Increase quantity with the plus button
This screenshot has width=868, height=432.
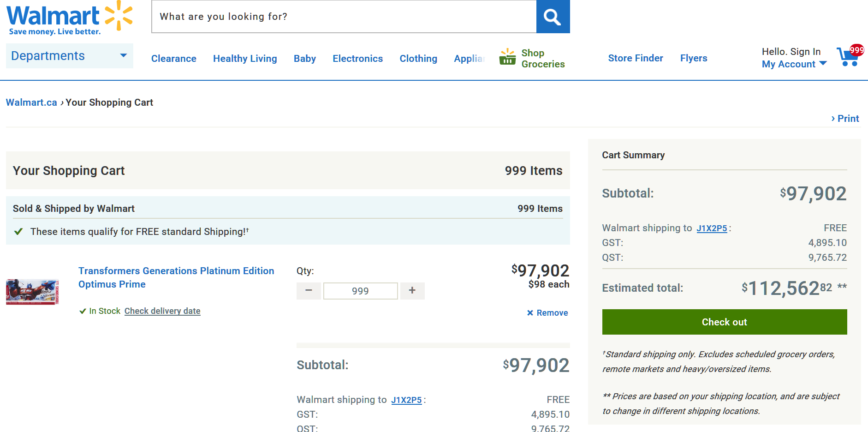[x=412, y=291]
